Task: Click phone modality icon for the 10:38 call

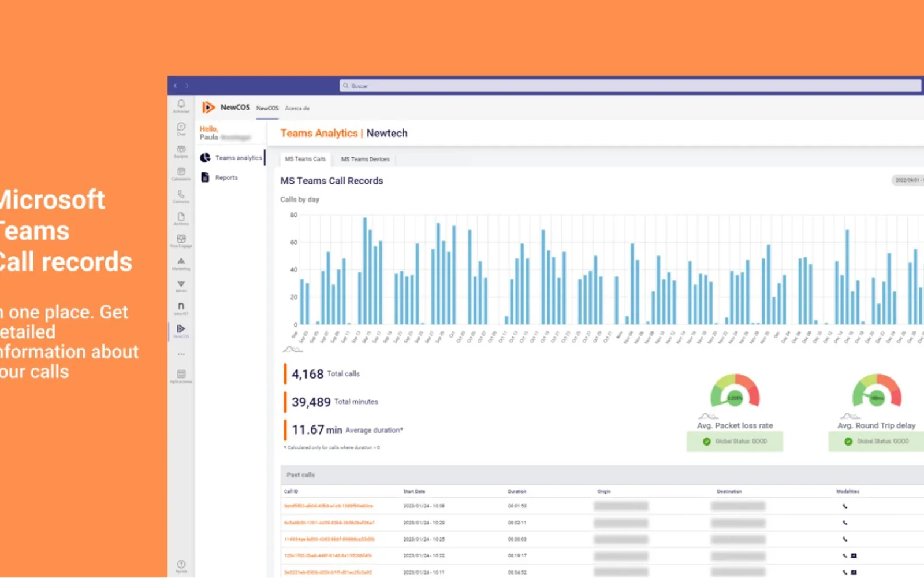Action: (x=845, y=506)
